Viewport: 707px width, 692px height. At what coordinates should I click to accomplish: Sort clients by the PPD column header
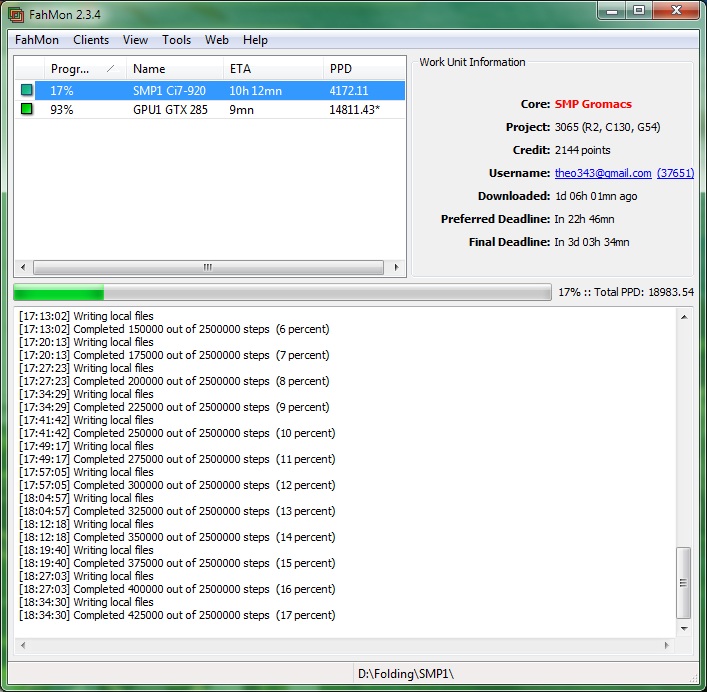(364, 69)
